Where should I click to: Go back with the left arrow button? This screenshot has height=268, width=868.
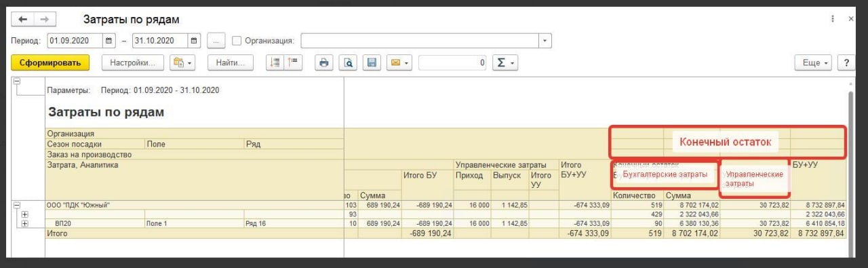click(x=22, y=20)
